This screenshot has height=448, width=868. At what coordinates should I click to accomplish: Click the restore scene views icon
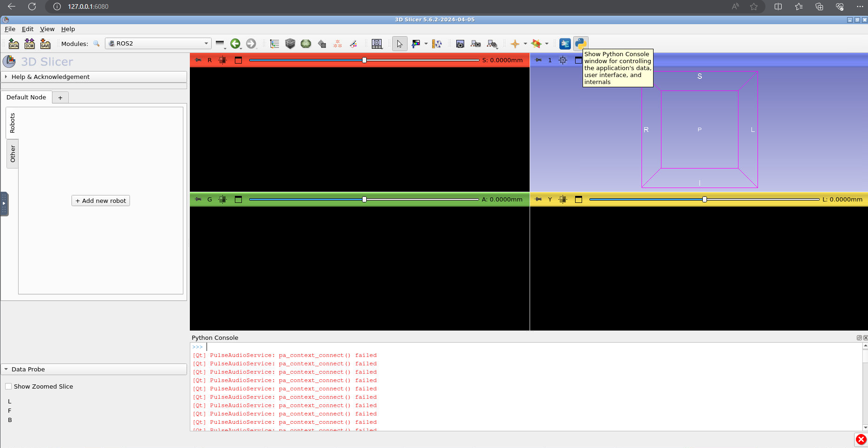point(492,44)
